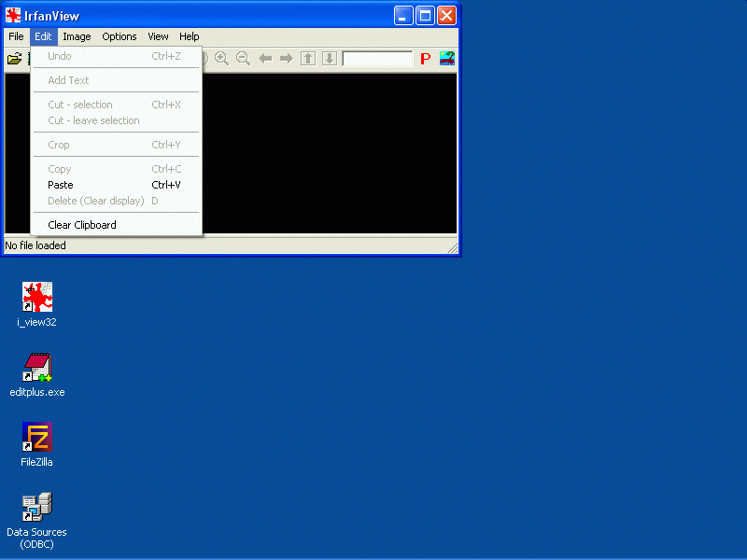
Task: Click the zoom in magnifier icon
Action: (x=221, y=59)
